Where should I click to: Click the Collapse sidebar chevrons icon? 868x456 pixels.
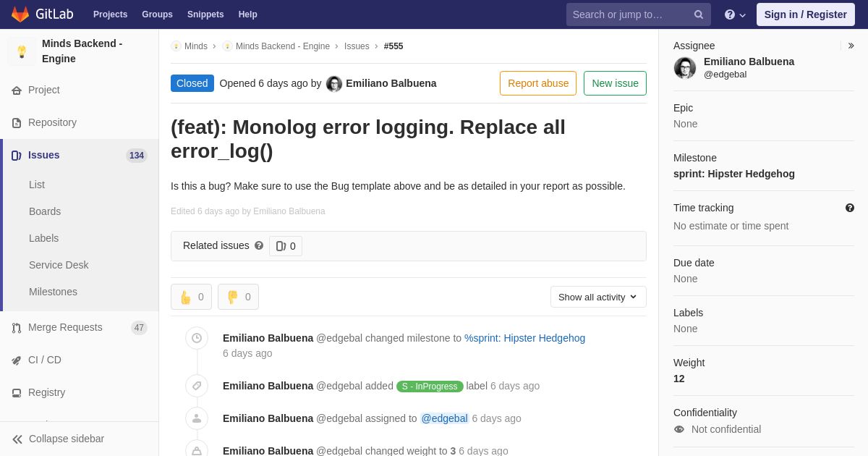tap(17, 439)
